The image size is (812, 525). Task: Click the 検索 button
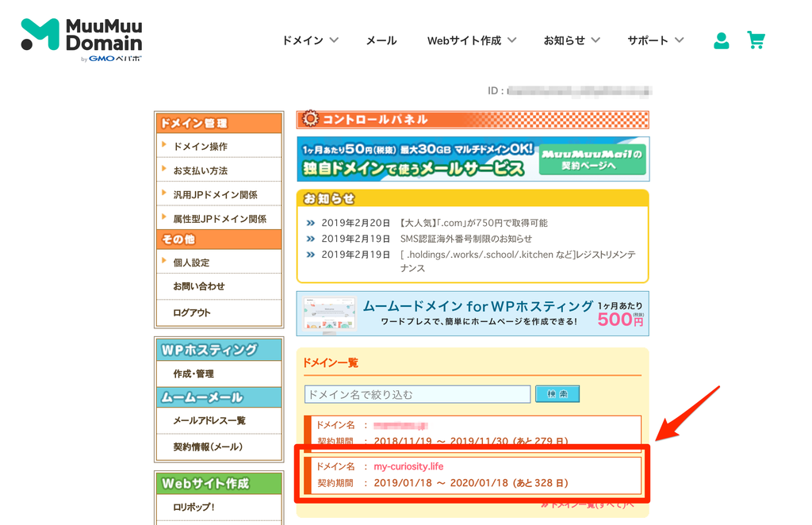click(x=557, y=394)
